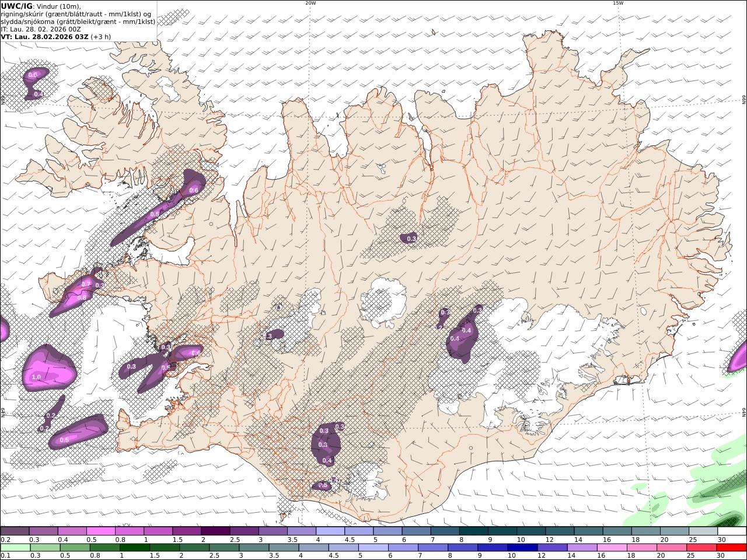Click the magenta snowfall swatch labeled 1.5
The image size is (747, 560).
pyautogui.click(x=186, y=531)
